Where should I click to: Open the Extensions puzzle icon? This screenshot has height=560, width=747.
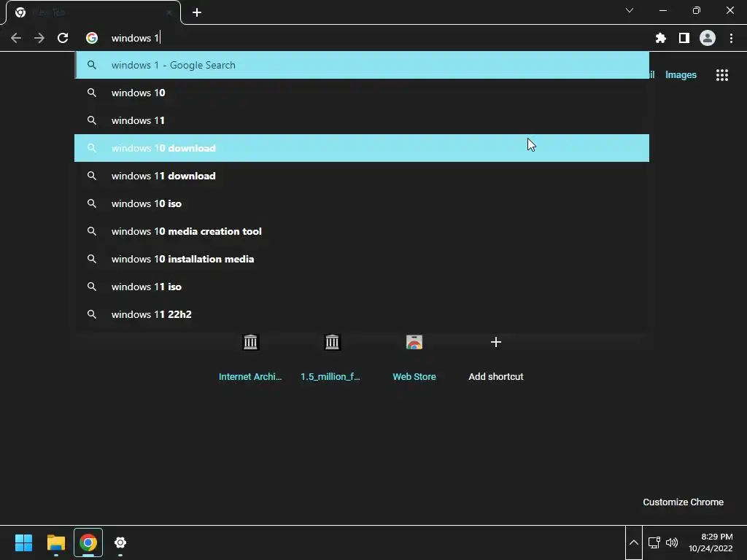click(x=660, y=38)
